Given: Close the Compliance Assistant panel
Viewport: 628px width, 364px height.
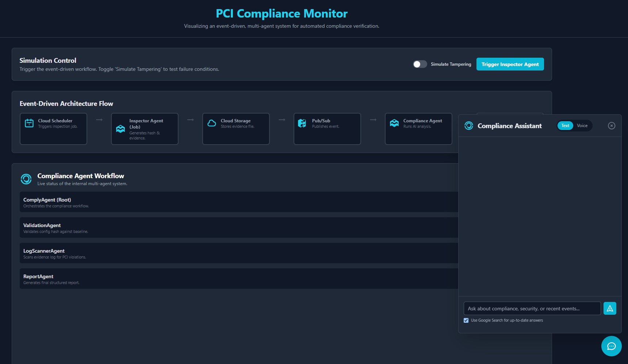Looking at the screenshot, I should pos(612,126).
